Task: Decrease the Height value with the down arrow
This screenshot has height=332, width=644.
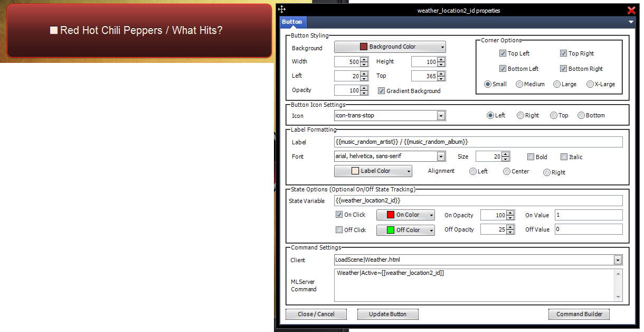Action: tap(441, 64)
